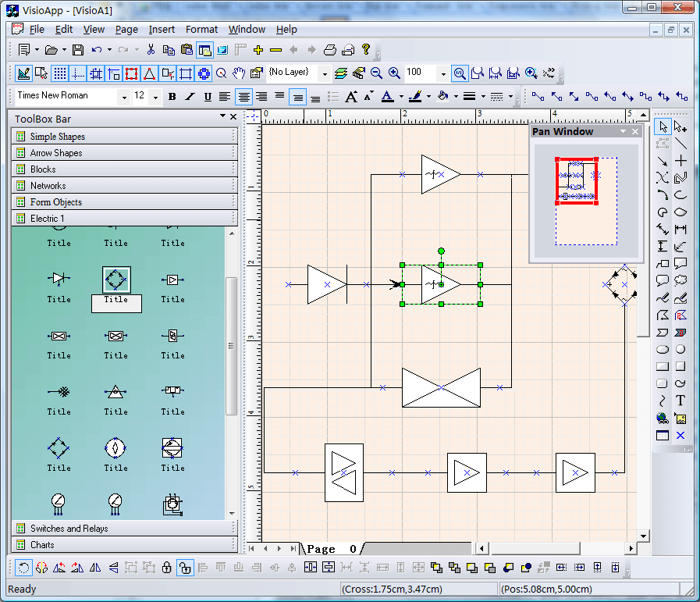Click the Bring to Front icon
Image resolution: width=700 pixels, height=602 pixels.
click(436, 568)
